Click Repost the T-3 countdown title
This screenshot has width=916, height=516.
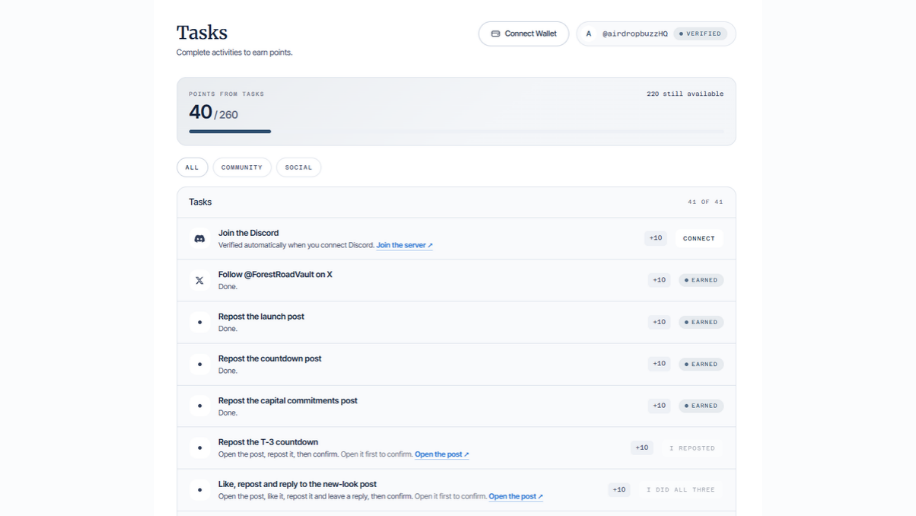(x=268, y=442)
